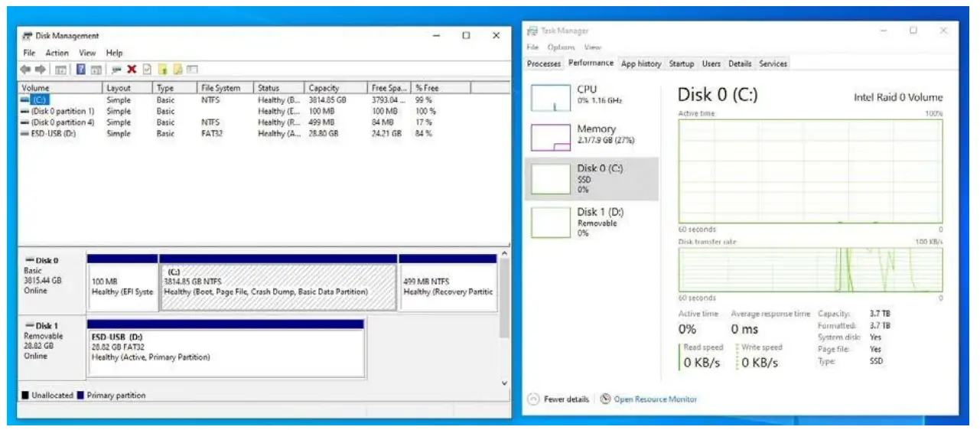The width and height of the screenshot is (980, 430).
Task: Open Properties via the checkmark sheet icon
Action: tap(147, 70)
